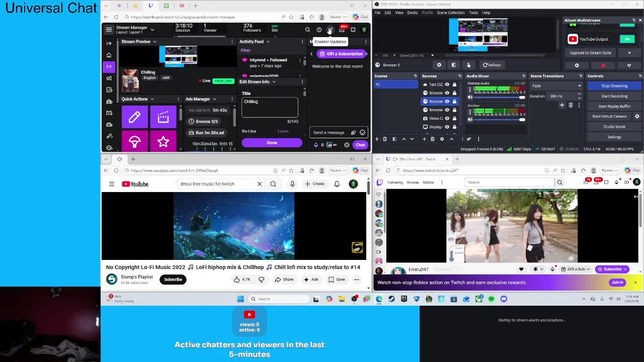Open the OBS Scene Collection menu
The image size is (644, 362).
[x=451, y=13]
